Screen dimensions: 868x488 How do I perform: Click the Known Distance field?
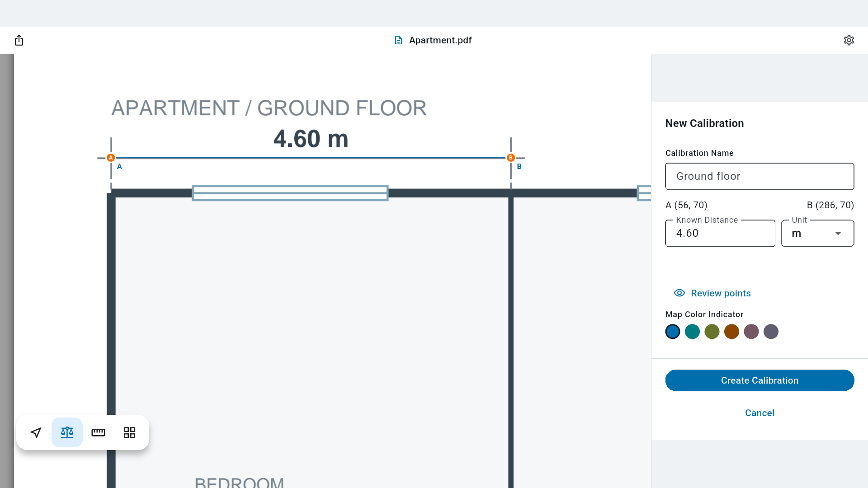click(720, 233)
